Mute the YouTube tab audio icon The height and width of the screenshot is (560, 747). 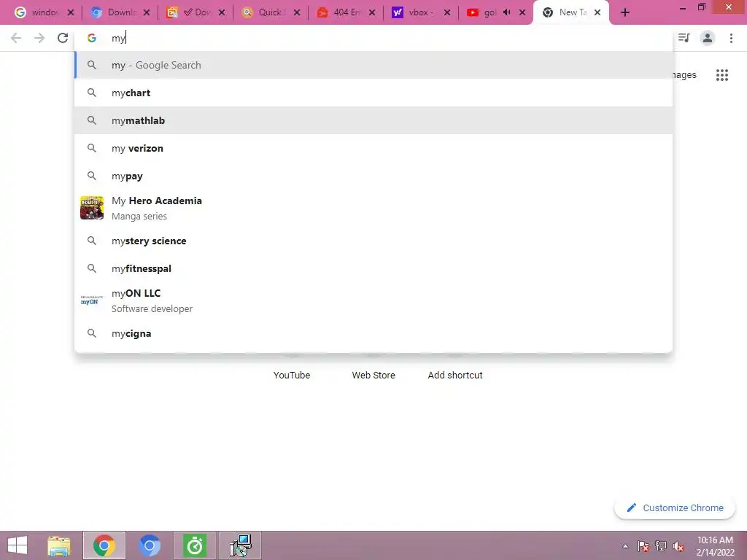click(507, 12)
